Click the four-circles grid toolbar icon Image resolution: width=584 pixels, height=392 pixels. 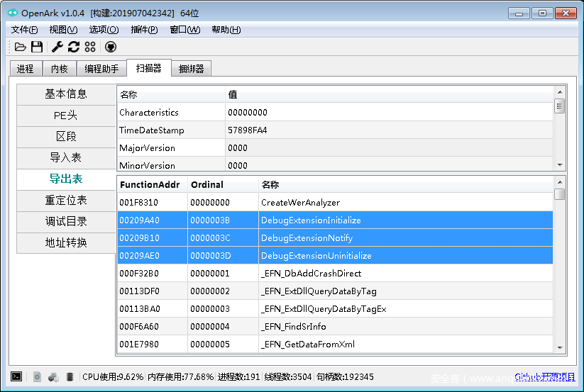point(90,47)
